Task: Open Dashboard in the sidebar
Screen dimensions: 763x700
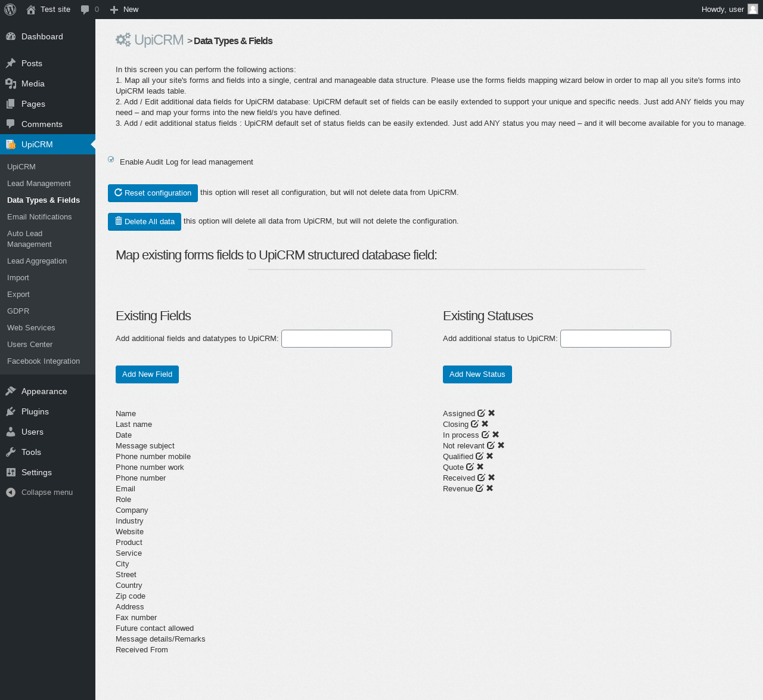Action: click(48, 36)
